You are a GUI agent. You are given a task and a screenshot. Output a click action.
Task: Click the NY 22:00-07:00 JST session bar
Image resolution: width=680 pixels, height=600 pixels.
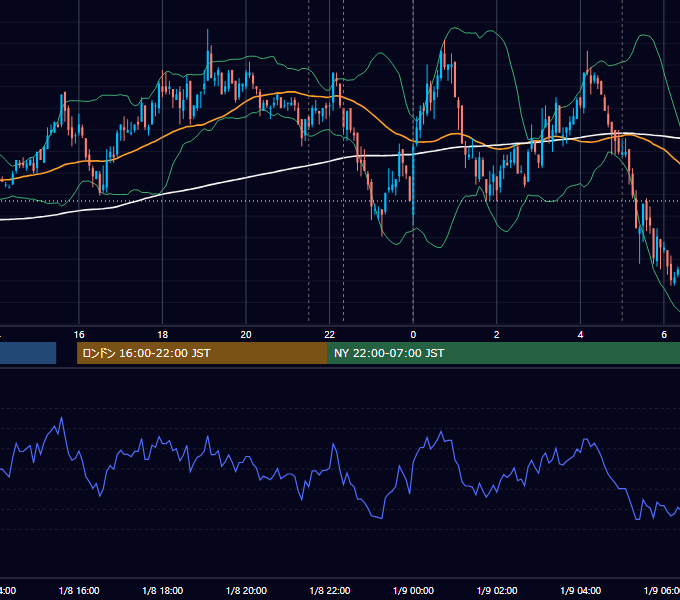click(503, 353)
